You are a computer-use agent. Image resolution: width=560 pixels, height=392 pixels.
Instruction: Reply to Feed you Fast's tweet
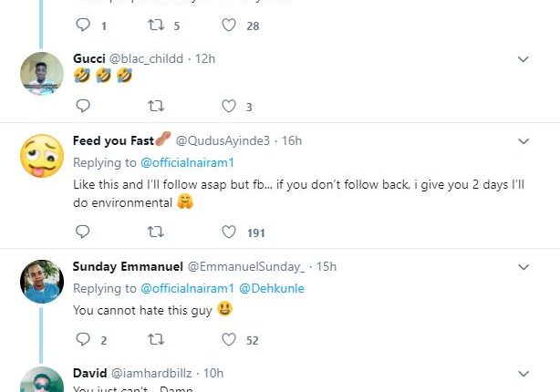pyautogui.click(x=83, y=232)
